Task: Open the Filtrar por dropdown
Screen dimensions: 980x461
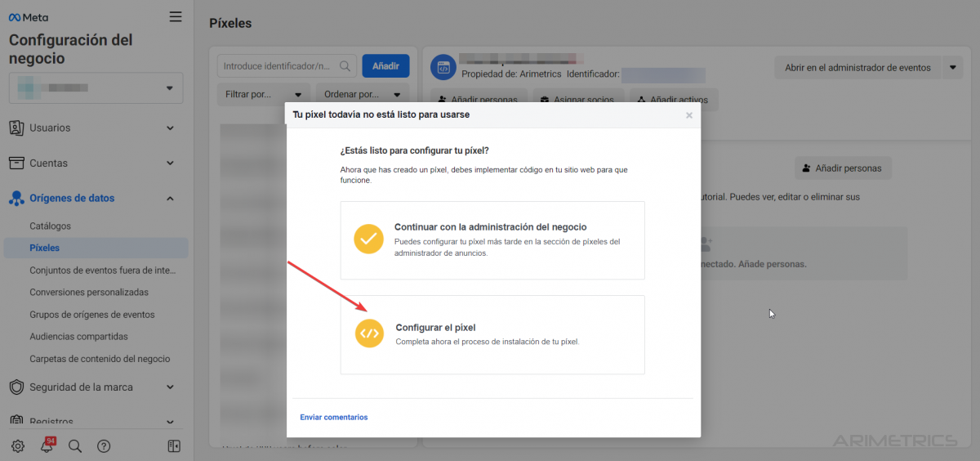Action: click(264, 94)
